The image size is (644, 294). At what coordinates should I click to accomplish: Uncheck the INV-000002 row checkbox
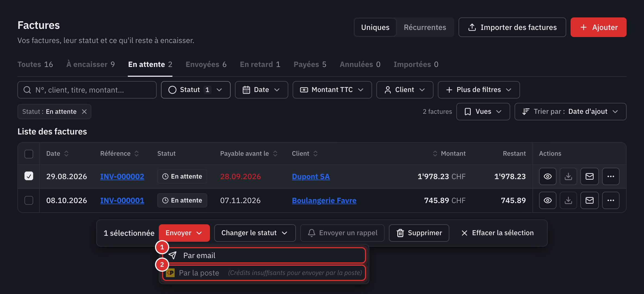pos(29,176)
